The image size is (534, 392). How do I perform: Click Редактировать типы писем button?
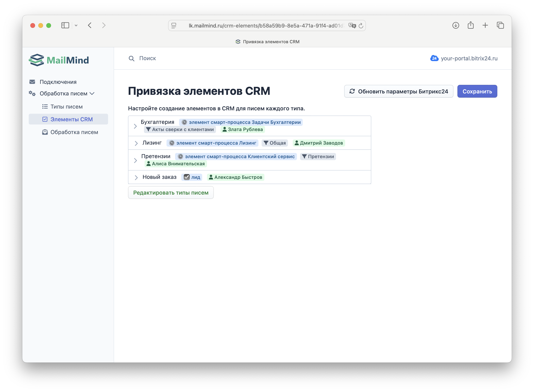[x=170, y=192]
